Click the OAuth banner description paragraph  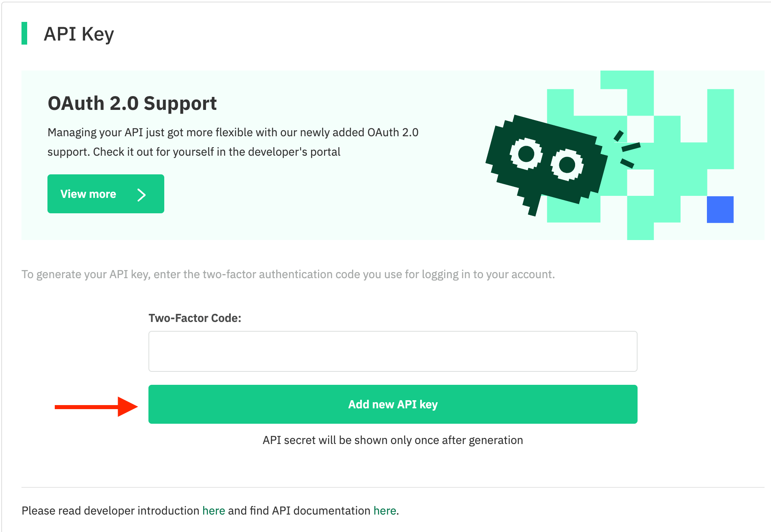tap(233, 142)
